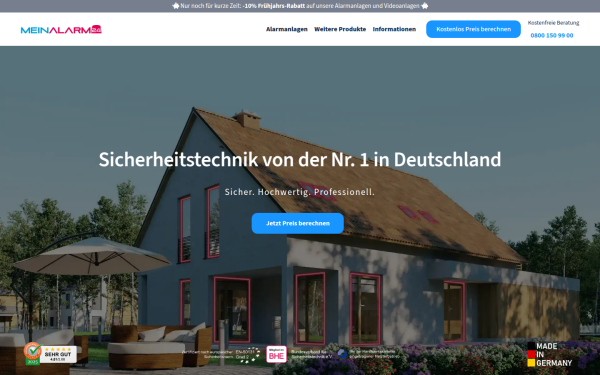Call phone number 0800 150 99 00
This screenshot has height=375, width=600.
[552, 36]
